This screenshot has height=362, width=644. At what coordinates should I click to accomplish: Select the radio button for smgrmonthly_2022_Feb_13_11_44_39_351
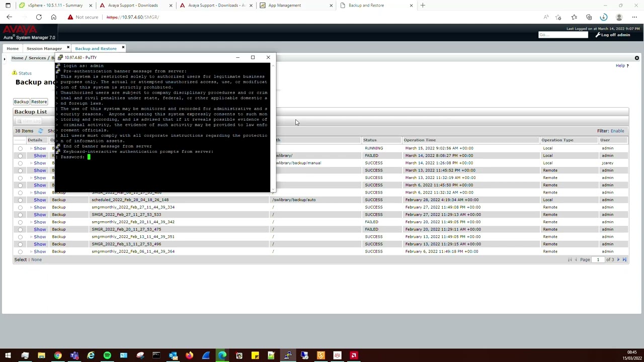point(20,237)
